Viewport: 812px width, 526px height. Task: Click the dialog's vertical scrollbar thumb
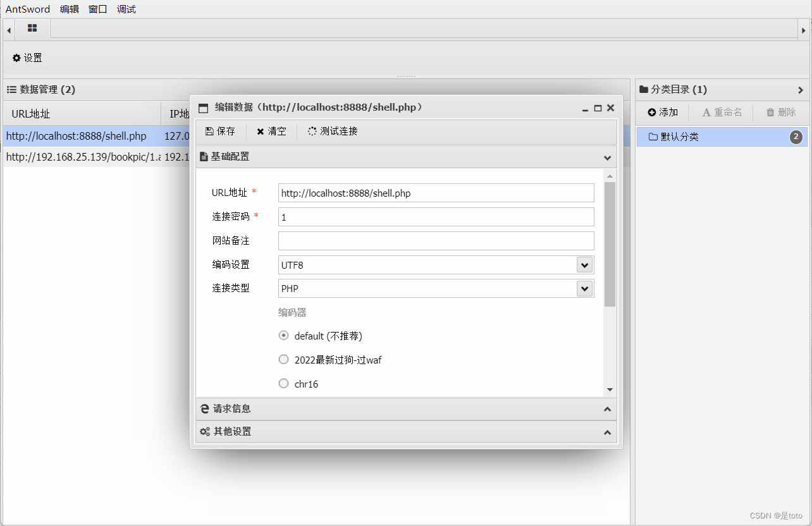point(610,245)
